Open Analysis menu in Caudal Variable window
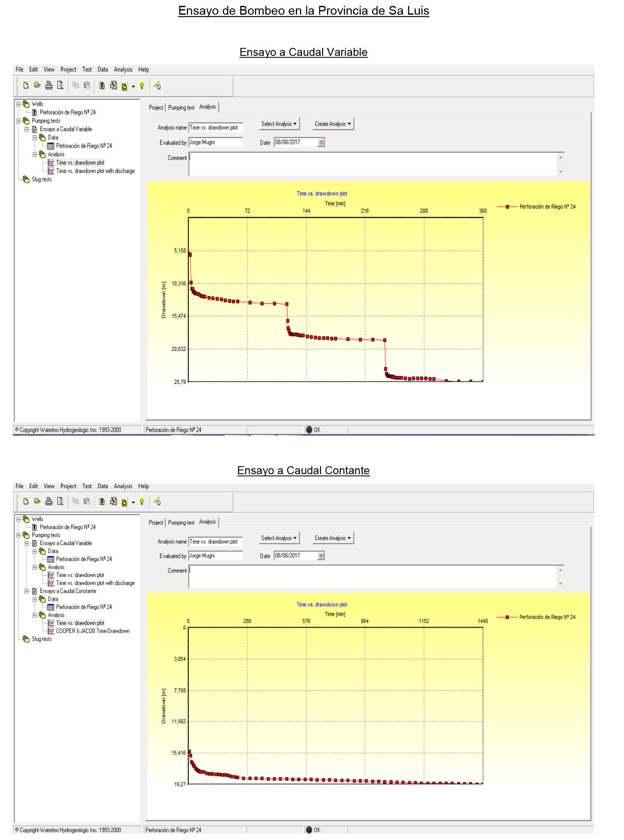Screen dimensions: 624x840 (x=123, y=70)
